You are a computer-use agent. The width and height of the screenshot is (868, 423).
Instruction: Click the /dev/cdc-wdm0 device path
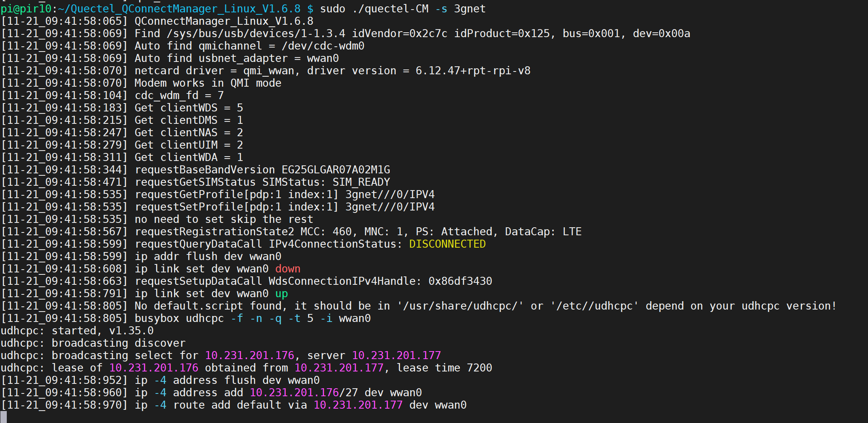(323, 46)
